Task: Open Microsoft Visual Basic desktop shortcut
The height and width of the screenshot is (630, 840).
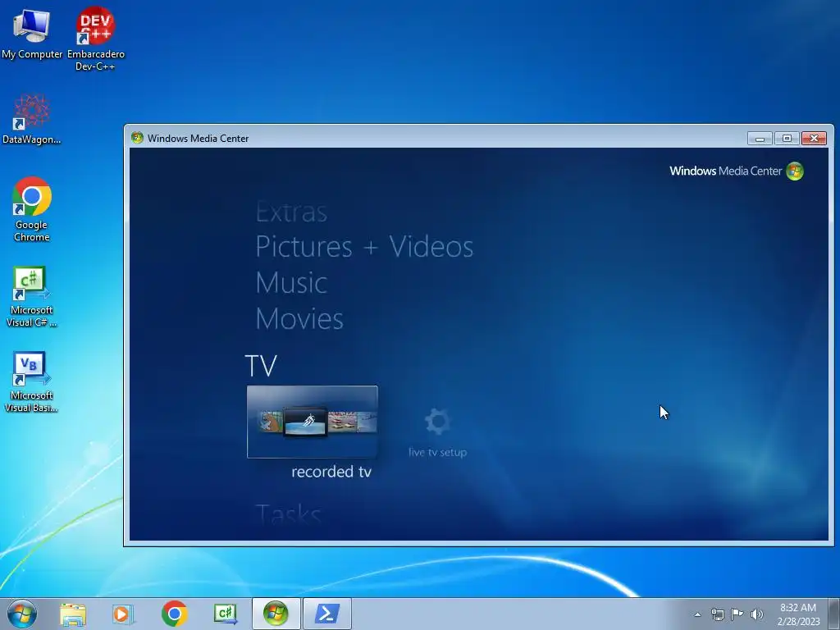Action: (x=31, y=382)
